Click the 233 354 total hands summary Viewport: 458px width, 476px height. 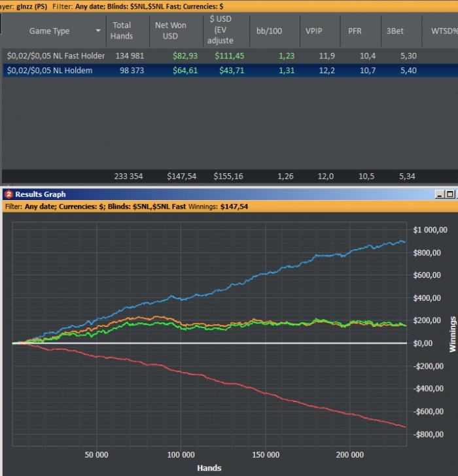point(128,177)
